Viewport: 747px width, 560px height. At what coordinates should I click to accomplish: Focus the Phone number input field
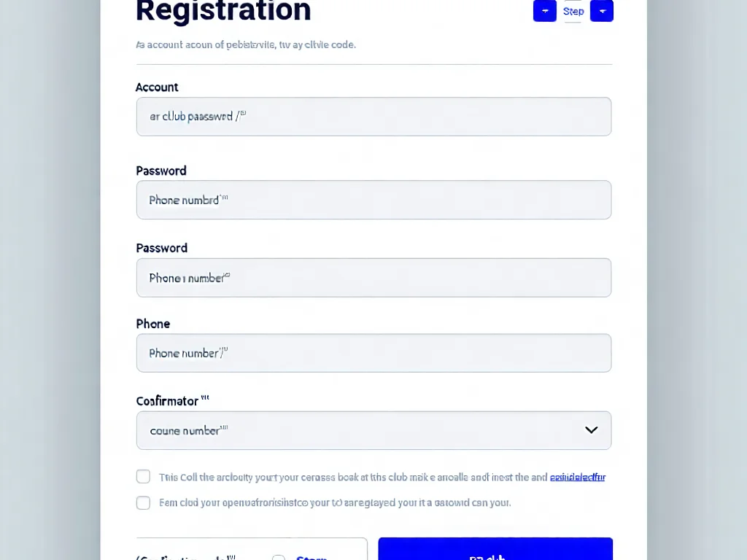click(x=373, y=353)
